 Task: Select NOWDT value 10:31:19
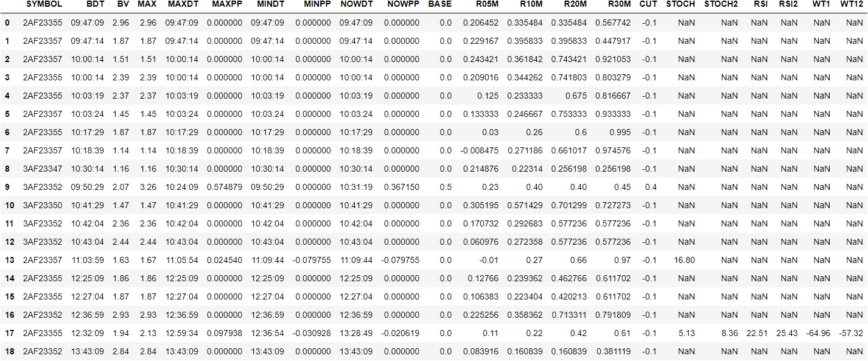pyautogui.click(x=356, y=188)
